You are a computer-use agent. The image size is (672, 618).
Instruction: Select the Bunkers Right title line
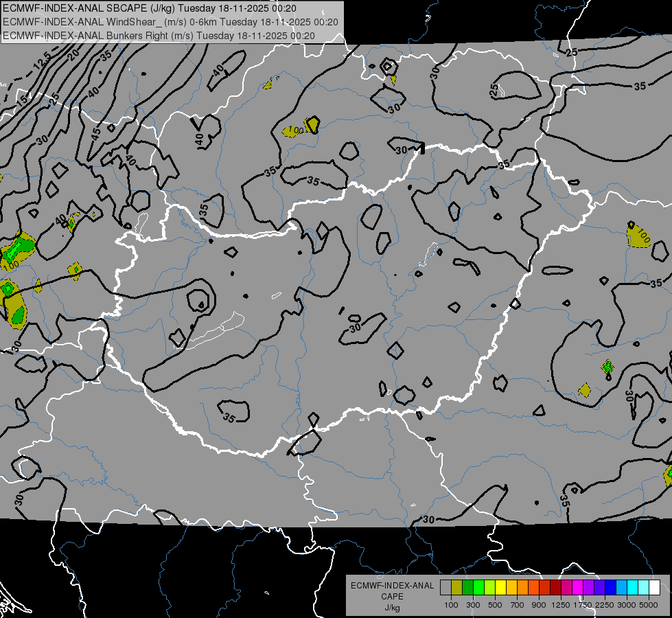tap(159, 36)
